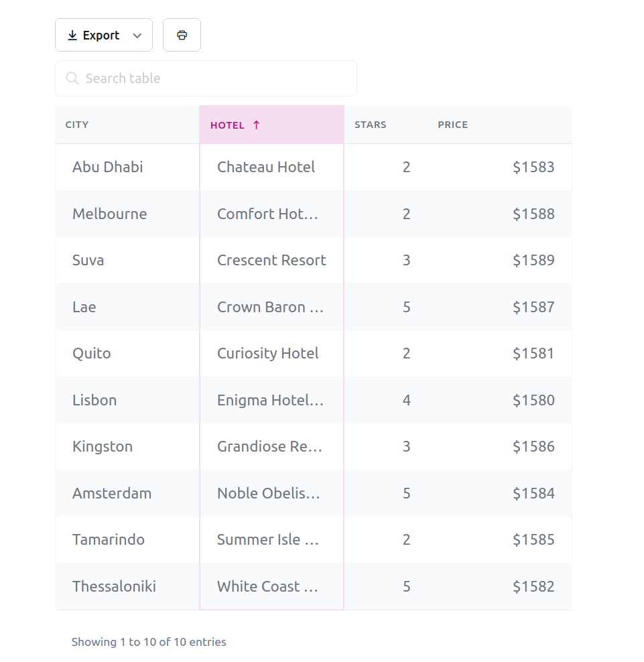Screen dimensions: 644x662
Task: Click the truncated Grandiose Re… cell
Action: (271, 447)
